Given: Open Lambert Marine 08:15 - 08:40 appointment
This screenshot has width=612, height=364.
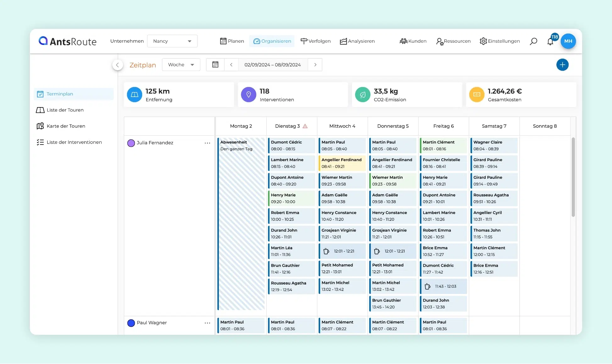Looking at the screenshot, I should [292, 163].
